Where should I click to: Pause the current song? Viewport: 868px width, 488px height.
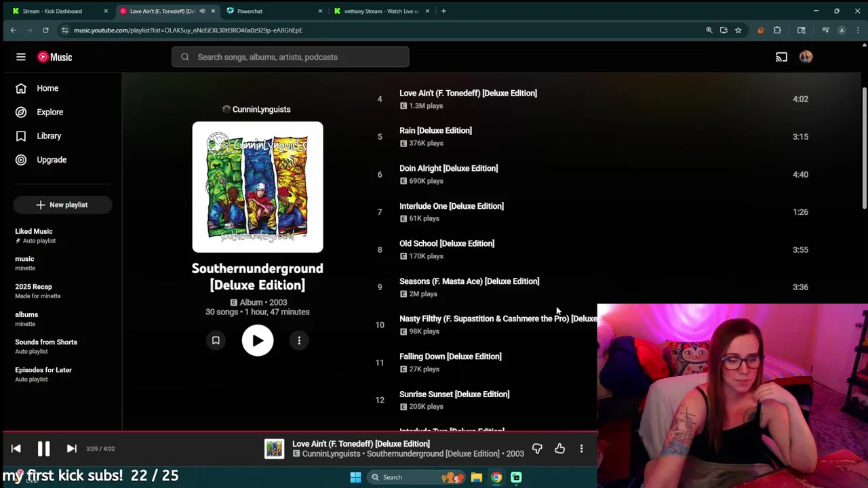pos(43,449)
